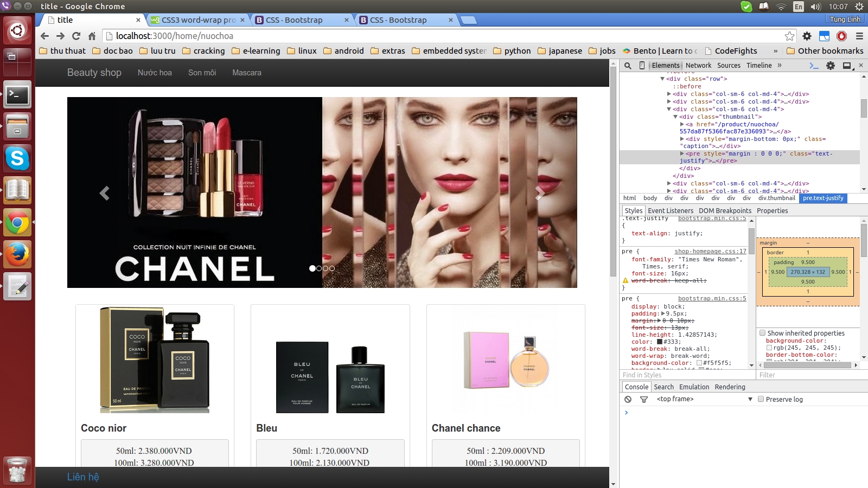Open DevTools settings gear
868x488 pixels.
click(x=831, y=66)
